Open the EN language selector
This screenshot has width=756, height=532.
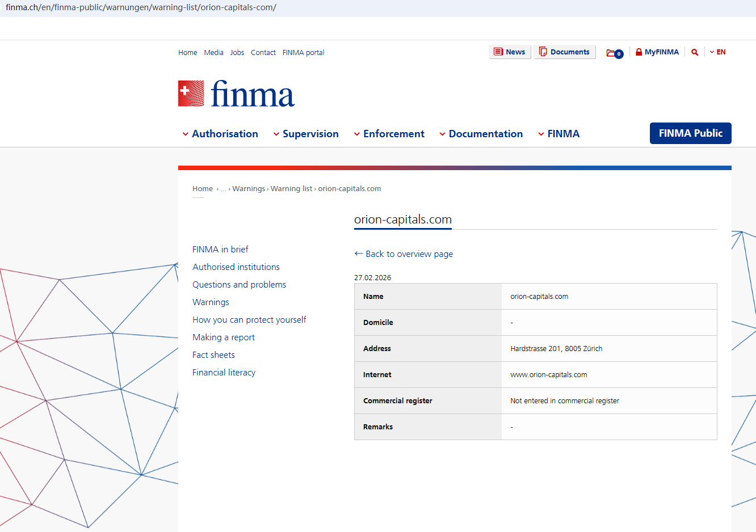point(718,52)
